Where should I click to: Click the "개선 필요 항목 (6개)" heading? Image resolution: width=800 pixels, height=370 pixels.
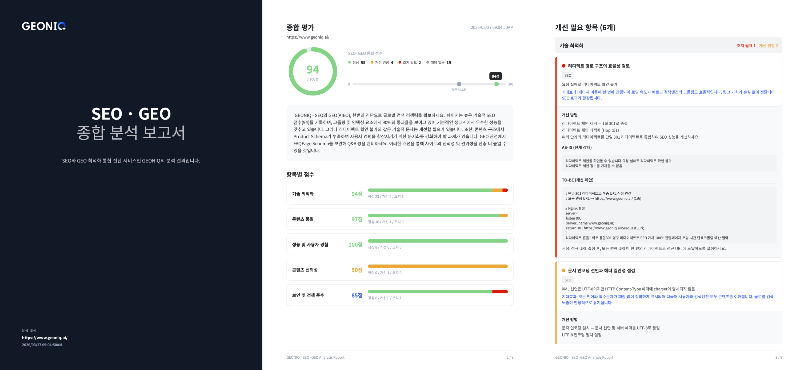pos(585,27)
